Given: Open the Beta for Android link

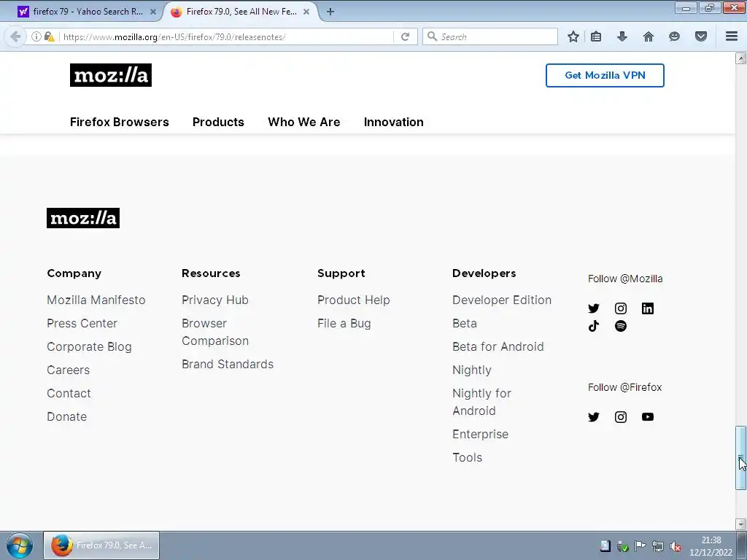Looking at the screenshot, I should click(498, 346).
